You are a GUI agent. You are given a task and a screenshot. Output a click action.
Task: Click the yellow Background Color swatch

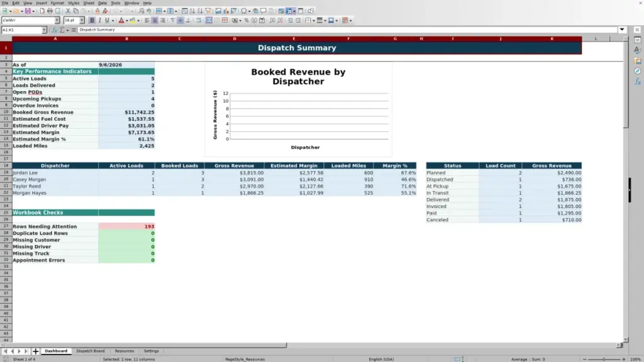click(x=133, y=20)
